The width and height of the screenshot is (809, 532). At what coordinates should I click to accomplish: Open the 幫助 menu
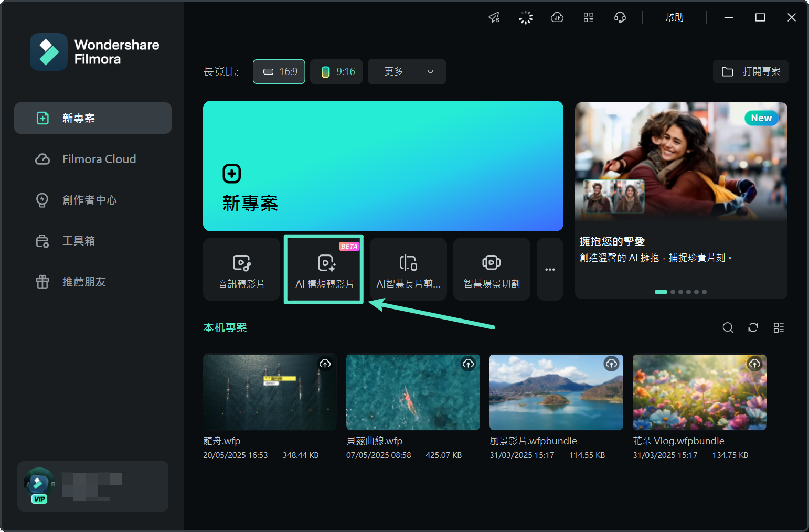pos(674,17)
